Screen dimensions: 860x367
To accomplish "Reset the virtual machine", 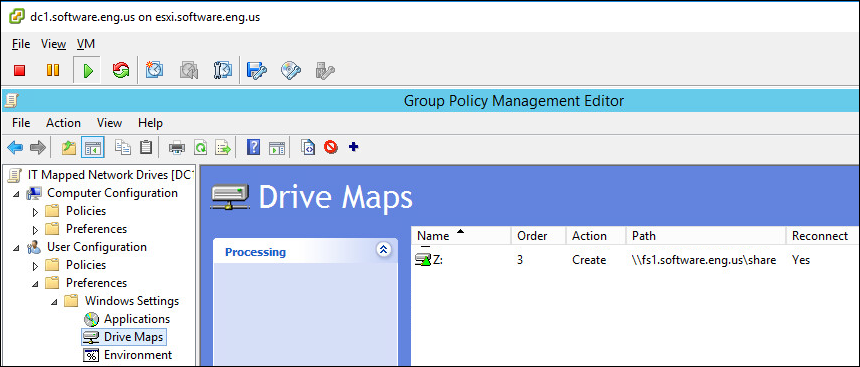I will click(121, 70).
